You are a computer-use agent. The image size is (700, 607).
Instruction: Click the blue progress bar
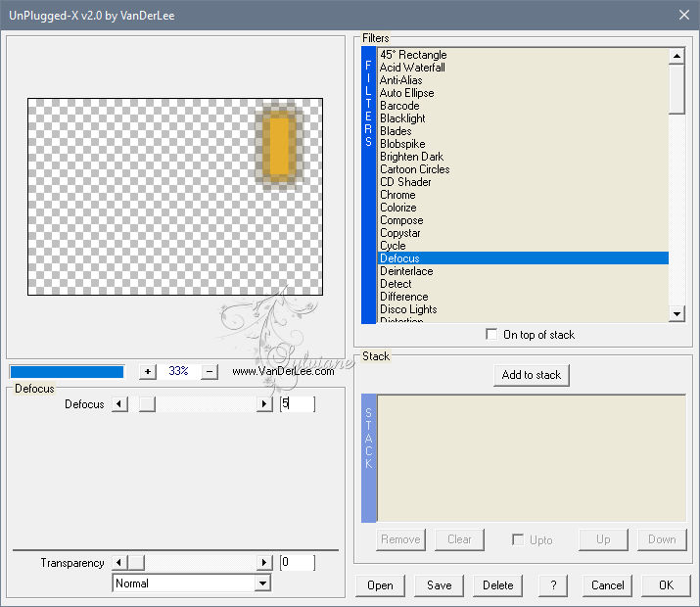[67, 372]
